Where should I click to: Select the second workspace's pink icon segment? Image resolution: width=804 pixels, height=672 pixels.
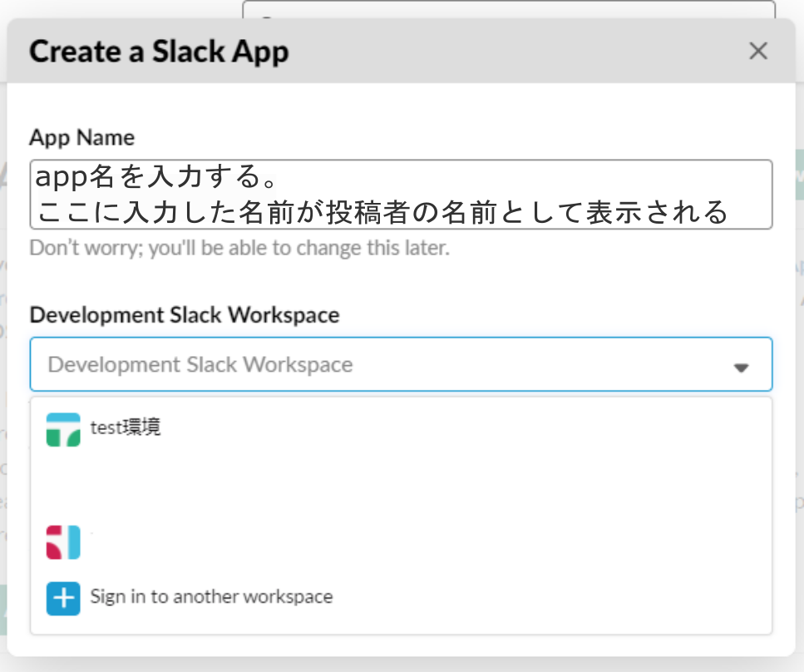tap(52, 541)
